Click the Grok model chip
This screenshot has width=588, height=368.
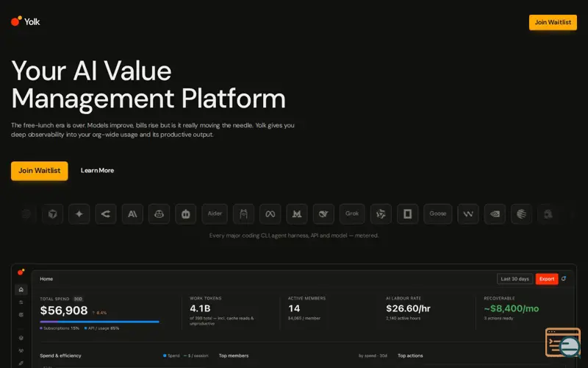coord(352,213)
